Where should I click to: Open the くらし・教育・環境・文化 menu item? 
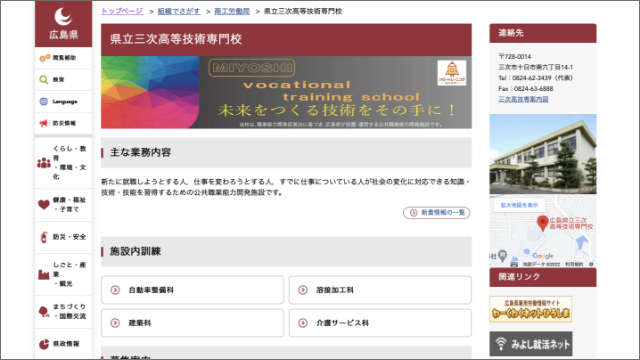click(x=63, y=163)
